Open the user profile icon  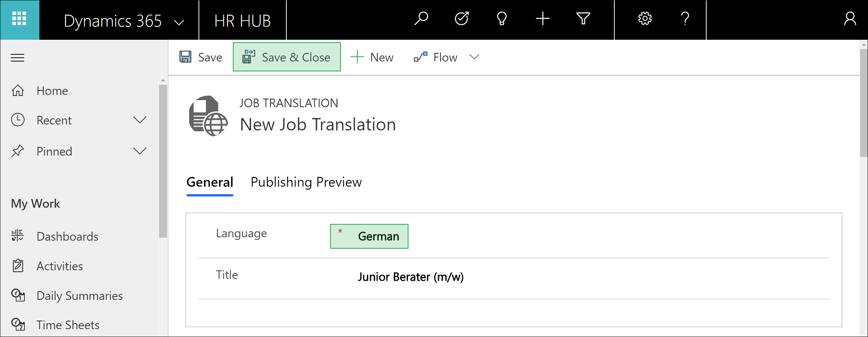[850, 19]
